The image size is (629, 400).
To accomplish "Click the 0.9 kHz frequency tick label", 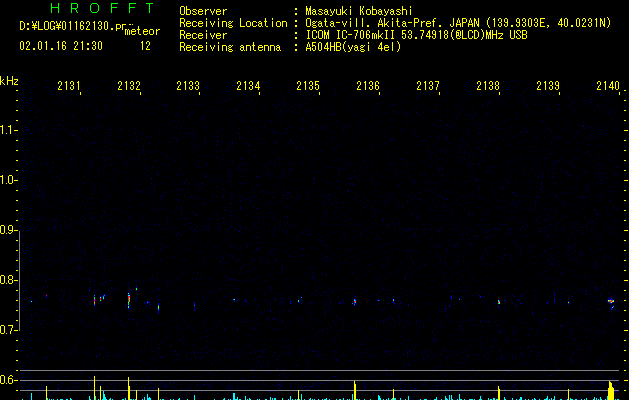I will click(x=8, y=230).
